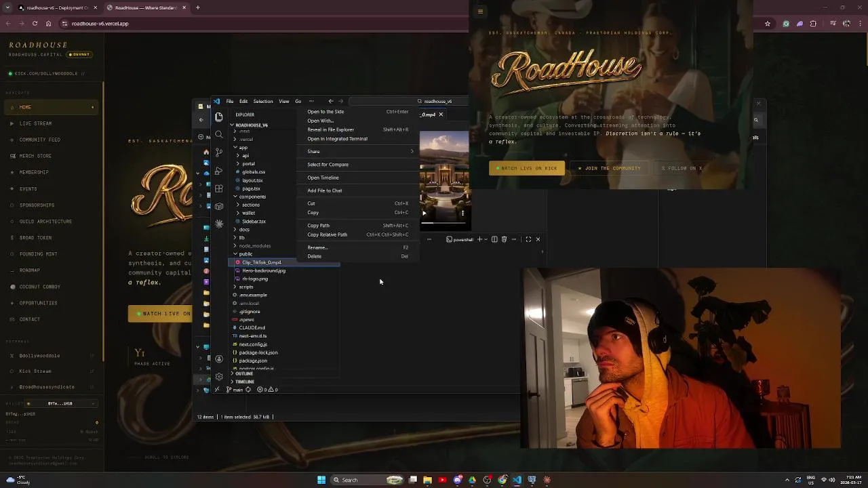The image size is (868, 488).
Task: Click the Claude starburst icon in activity bar
Action: 219,224
